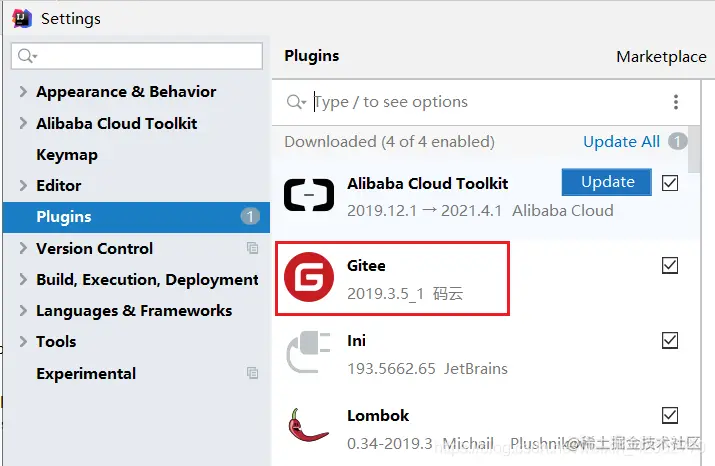Click the Alibaba Cloud Toolkit plugin icon
Screen dimensions: 715x466
click(x=309, y=195)
